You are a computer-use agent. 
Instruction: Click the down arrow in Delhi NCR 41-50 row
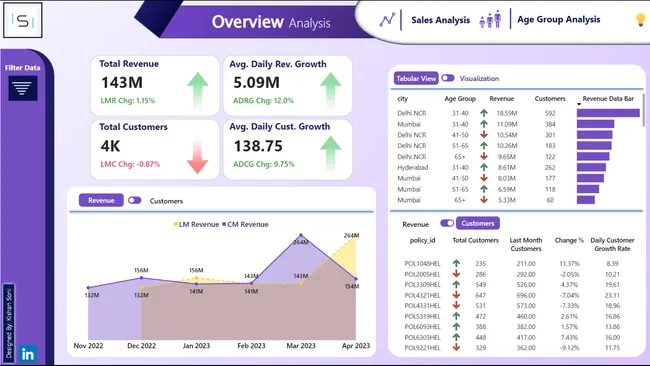(484, 135)
